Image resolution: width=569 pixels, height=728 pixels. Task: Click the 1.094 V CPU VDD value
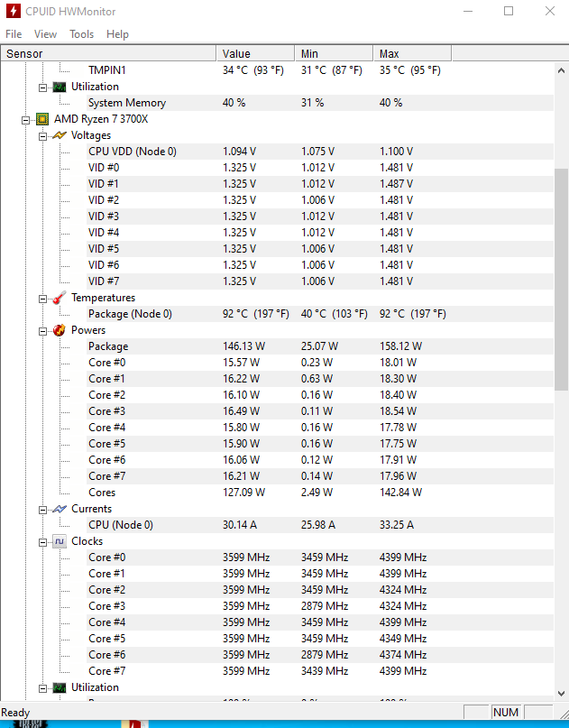coord(239,152)
